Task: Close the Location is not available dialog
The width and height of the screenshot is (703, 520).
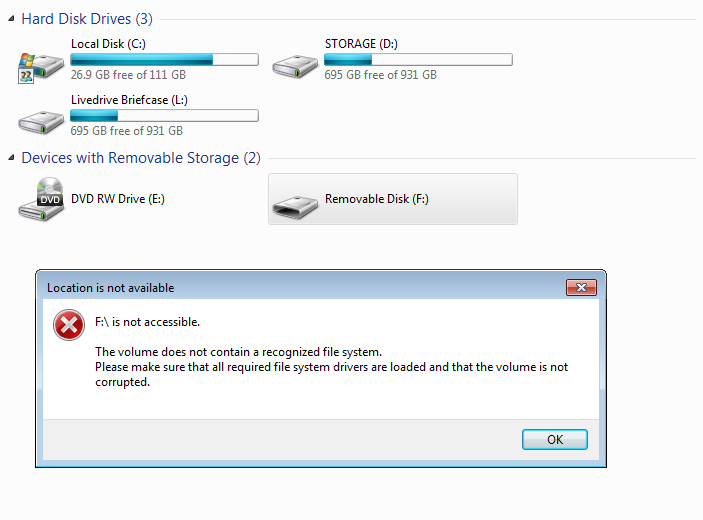Action: coord(581,287)
